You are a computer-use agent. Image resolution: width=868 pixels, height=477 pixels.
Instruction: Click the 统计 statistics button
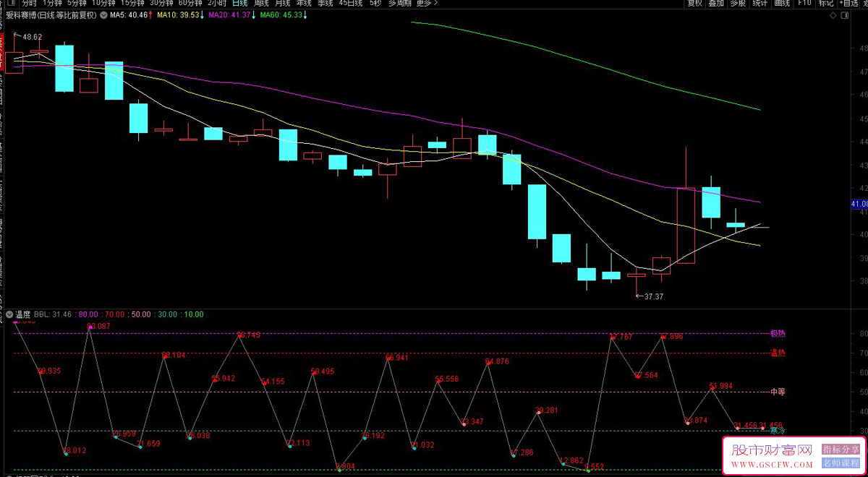tap(759, 4)
